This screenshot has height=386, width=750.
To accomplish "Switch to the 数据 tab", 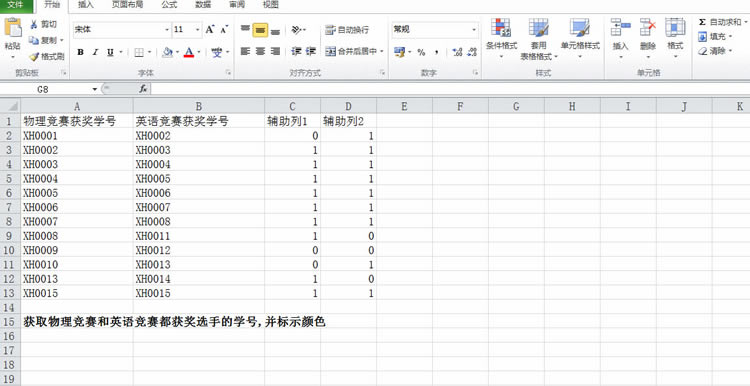I will [203, 5].
